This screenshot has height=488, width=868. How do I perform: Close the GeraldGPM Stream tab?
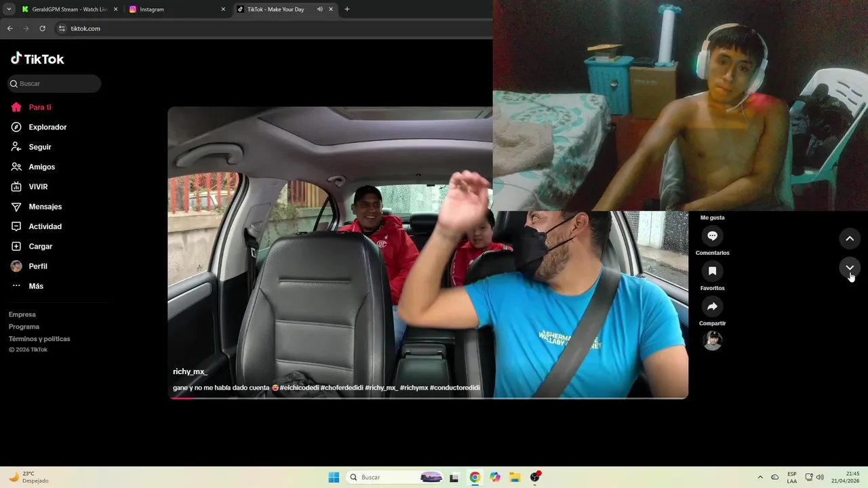click(x=115, y=9)
